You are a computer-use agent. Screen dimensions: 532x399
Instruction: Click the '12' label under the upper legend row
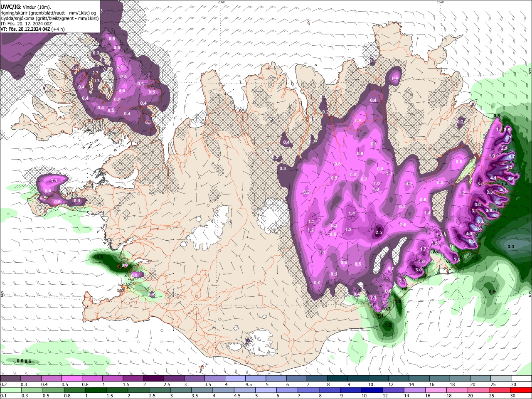[392, 384]
